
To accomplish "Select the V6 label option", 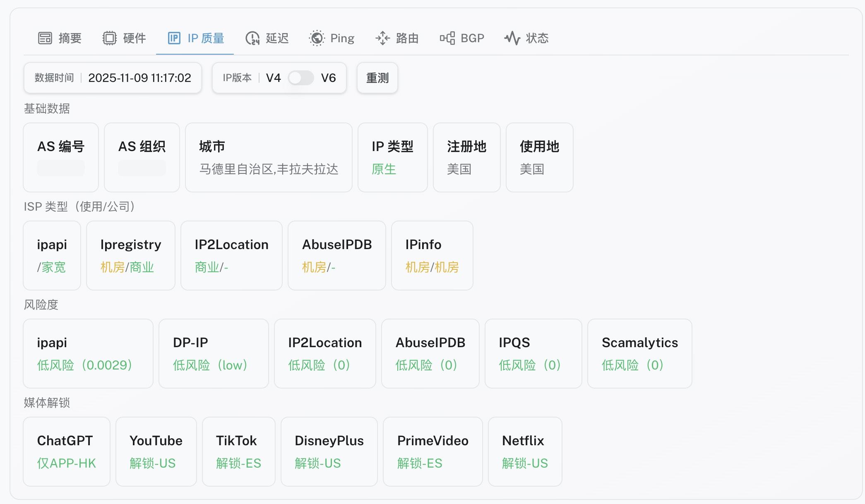I will (328, 78).
